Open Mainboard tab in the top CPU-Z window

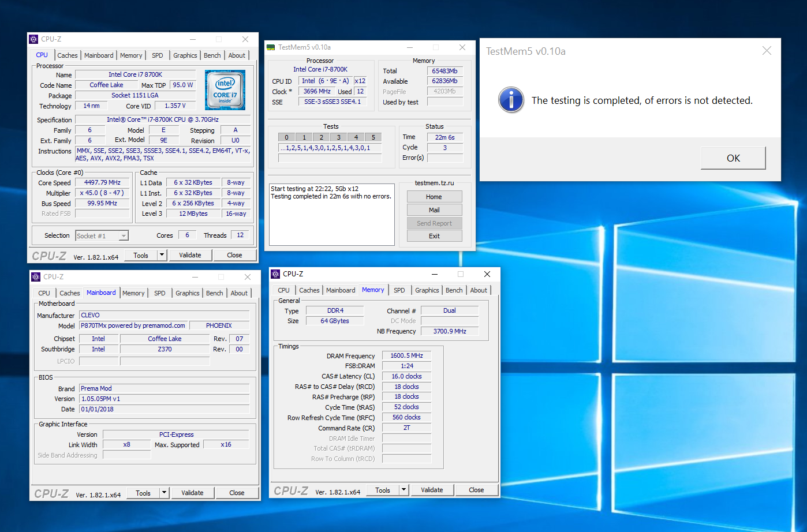tap(99, 55)
